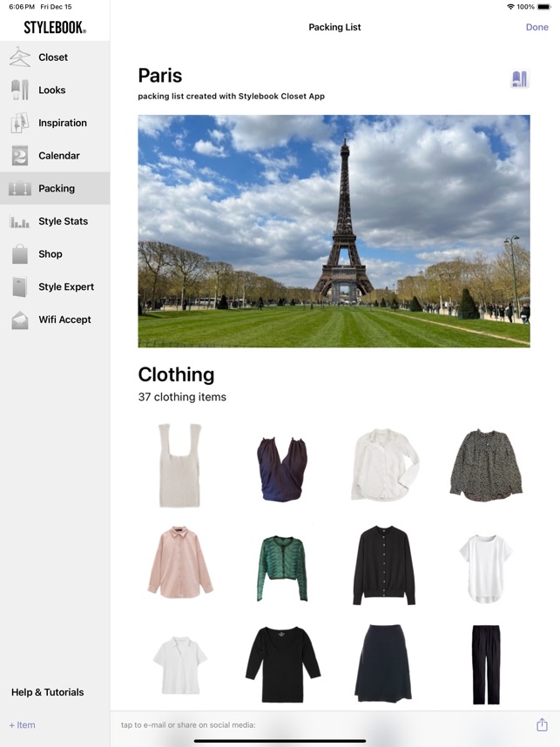This screenshot has width=560, height=747.
Task: Open Style Expert
Action: click(x=55, y=286)
